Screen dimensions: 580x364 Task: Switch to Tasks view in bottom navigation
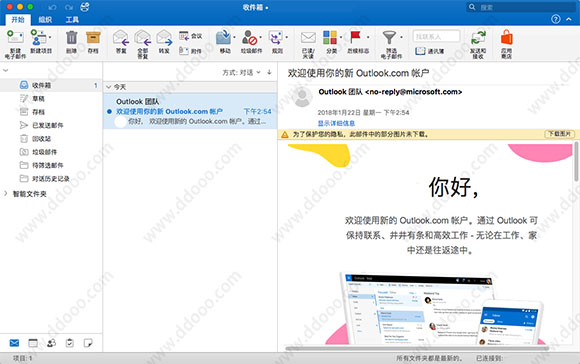(70, 343)
